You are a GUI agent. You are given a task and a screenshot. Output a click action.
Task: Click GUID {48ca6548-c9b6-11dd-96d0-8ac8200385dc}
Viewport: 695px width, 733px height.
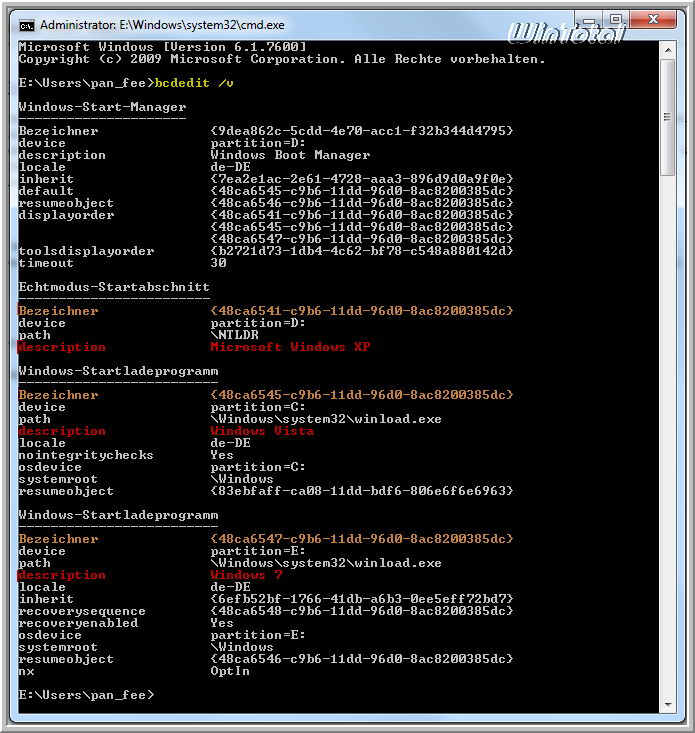(362, 611)
